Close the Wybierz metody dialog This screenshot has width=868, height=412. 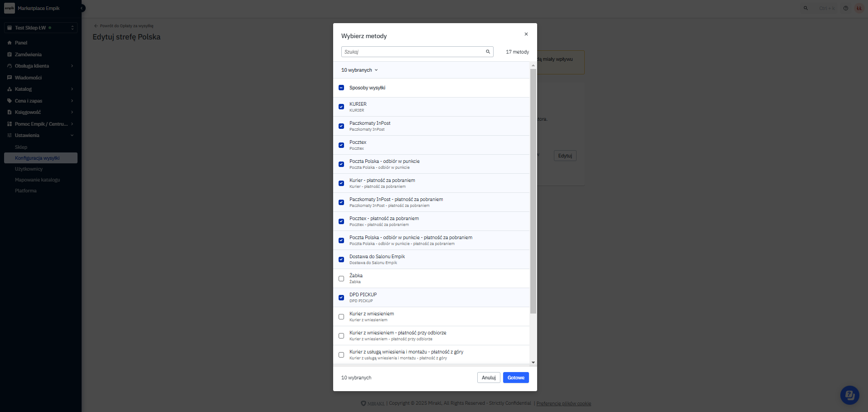(x=526, y=34)
